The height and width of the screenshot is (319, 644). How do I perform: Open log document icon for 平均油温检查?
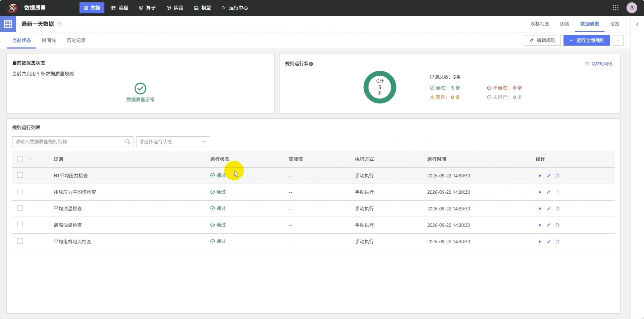tap(557, 208)
